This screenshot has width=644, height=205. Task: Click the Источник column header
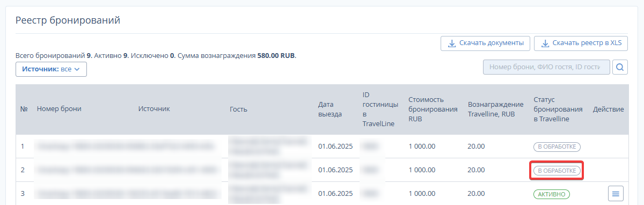(154, 109)
